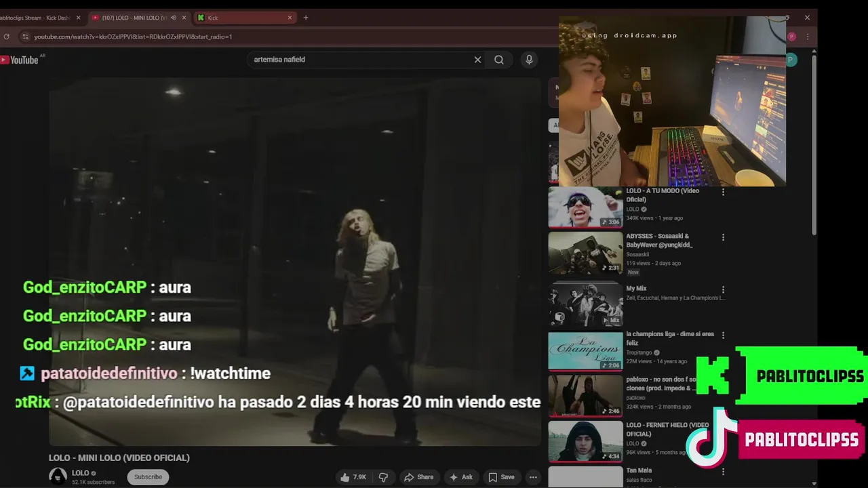The height and width of the screenshot is (488, 868).
Task: Click the Chrome profile avatar in the toolbar
Action: pos(791,37)
